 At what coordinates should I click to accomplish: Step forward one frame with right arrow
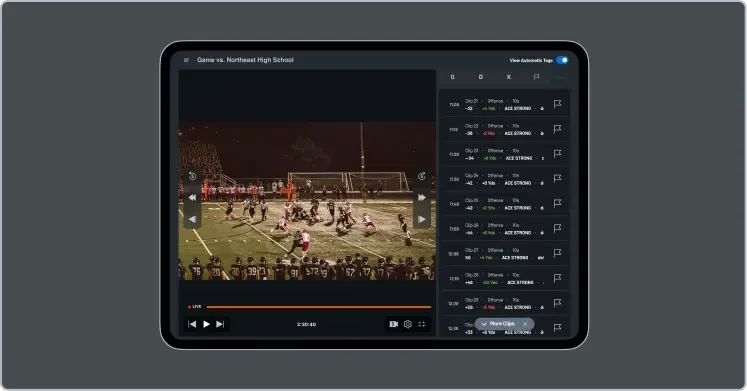tap(422, 219)
